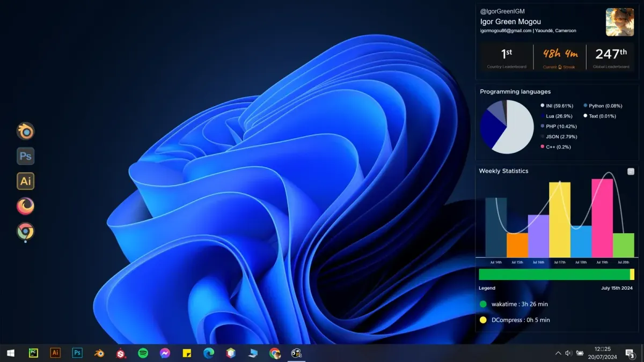
Task: Open the laptop-shaped app in the taskbar
Action: (253, 353)
